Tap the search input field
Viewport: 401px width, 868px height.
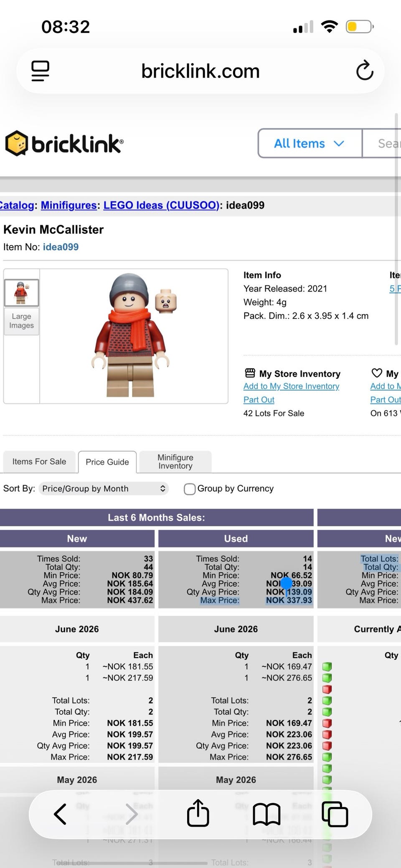382,143
